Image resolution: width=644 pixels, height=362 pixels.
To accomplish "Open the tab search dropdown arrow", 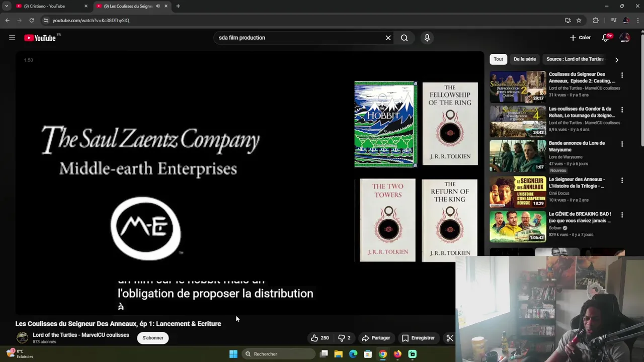I will pos(7,6).
